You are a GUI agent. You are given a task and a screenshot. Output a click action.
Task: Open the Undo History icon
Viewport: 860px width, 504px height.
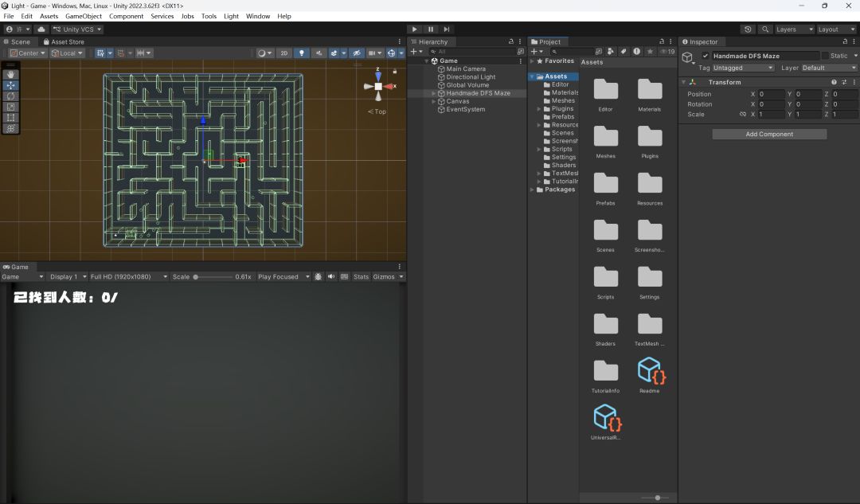click(748, 29)
